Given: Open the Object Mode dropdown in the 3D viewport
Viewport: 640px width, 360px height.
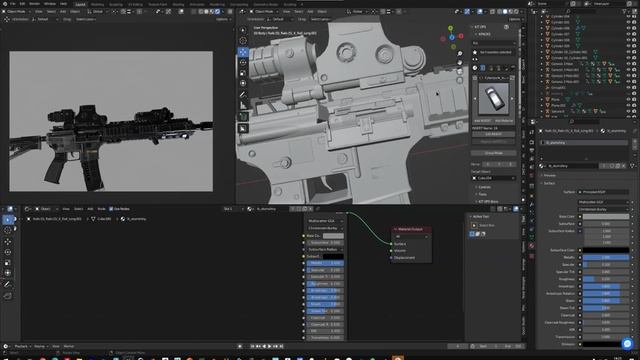Looking at the screenshot, I should tap(264, 11).
